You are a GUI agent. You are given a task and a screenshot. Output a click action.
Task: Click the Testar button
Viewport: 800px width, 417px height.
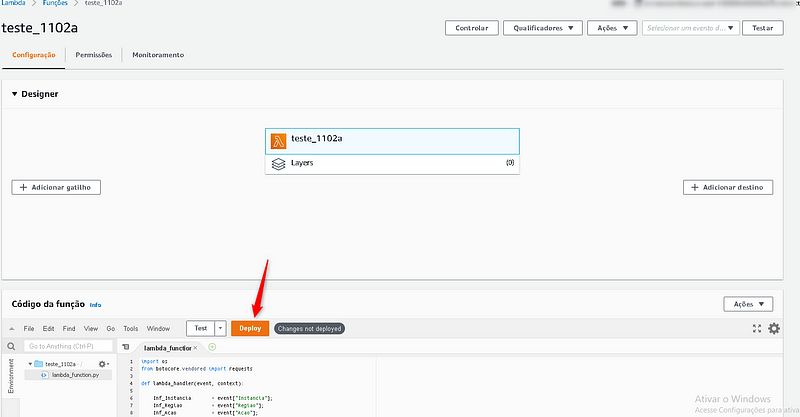tap(763, 28)
